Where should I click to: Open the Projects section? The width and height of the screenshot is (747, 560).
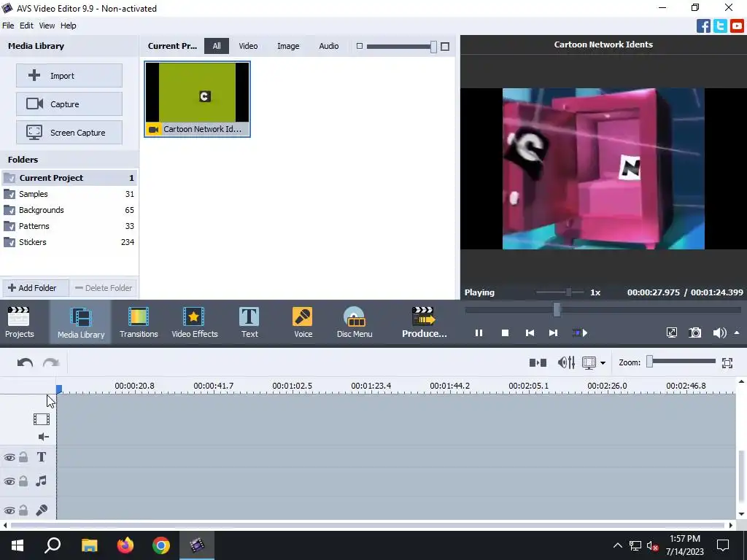tap(20, 322)
